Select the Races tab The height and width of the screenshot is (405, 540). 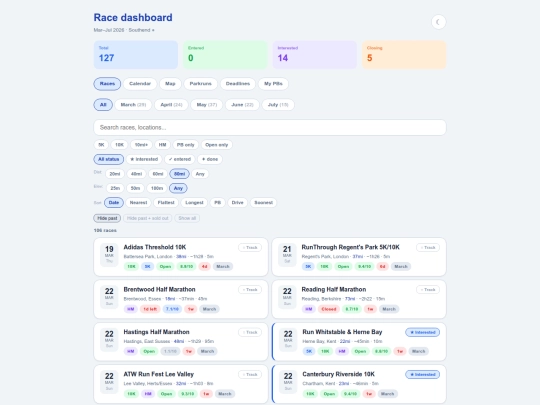pos(107,84)
